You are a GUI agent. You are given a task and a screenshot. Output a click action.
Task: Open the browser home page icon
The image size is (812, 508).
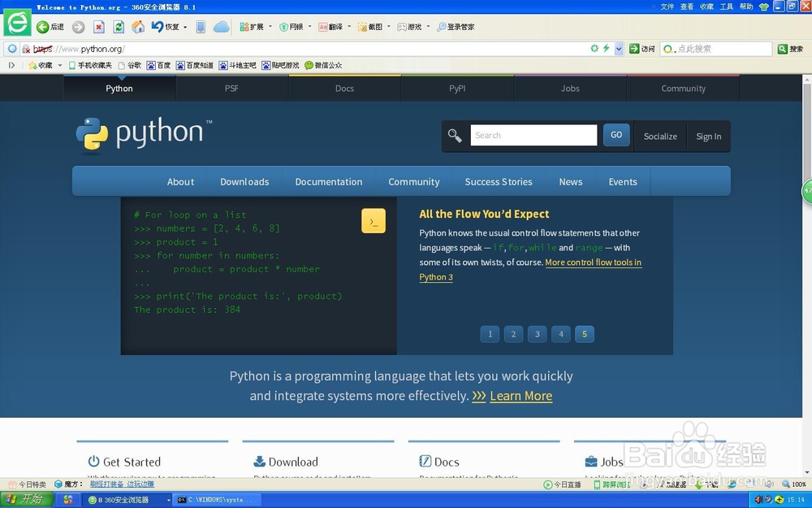(x=138, y=27)
